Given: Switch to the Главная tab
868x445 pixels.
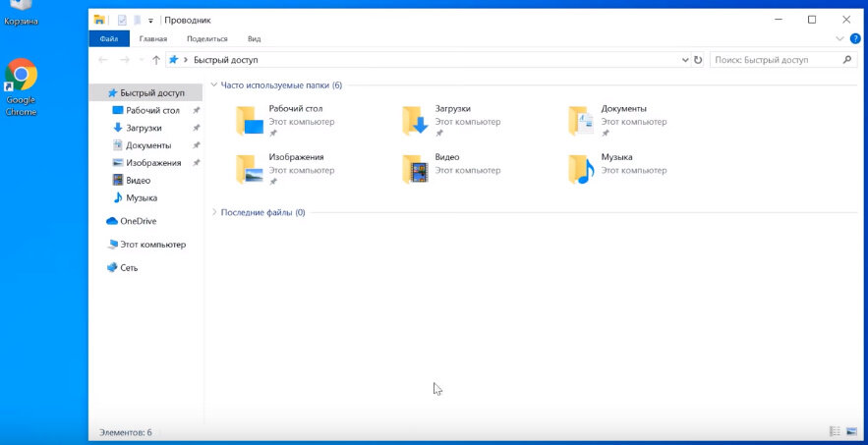Looking at the screenshot, I should (152, 38).
